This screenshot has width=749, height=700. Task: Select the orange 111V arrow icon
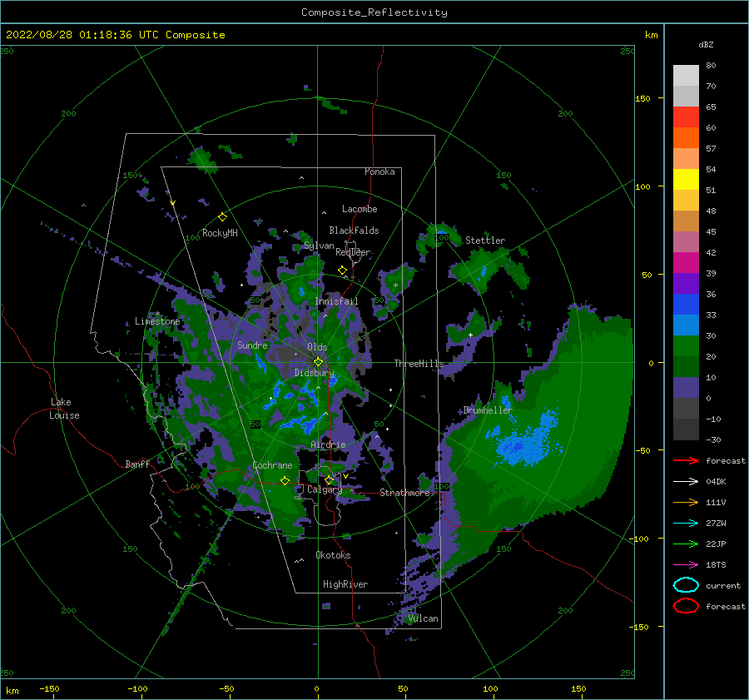686,502
